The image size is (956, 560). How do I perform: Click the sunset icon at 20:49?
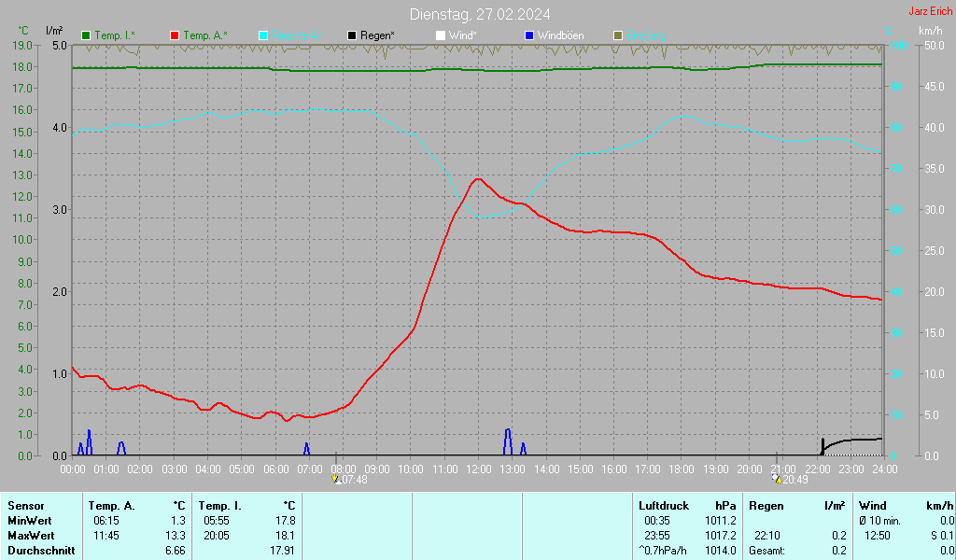pyautogui.click(x=776, y=479)
